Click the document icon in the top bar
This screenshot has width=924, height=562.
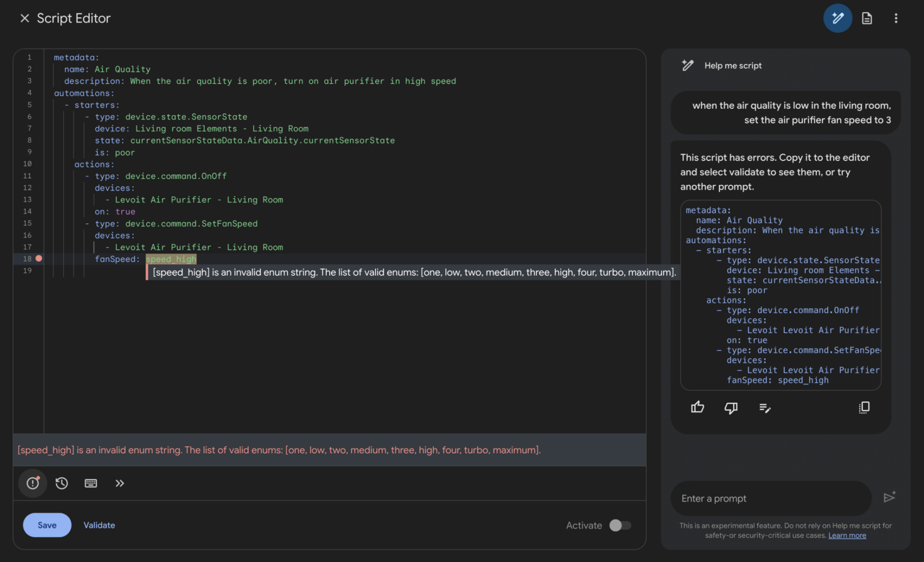pos(867,18)
